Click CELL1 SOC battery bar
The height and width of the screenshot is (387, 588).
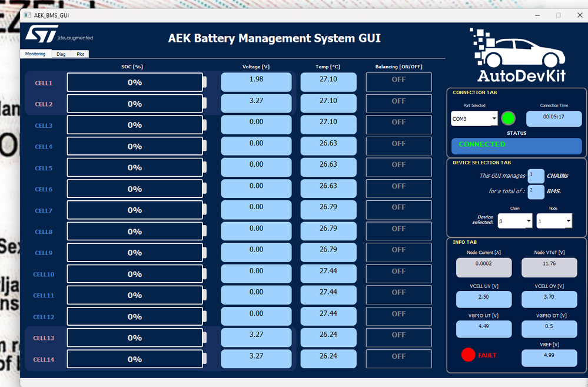(x=137, y=82)
